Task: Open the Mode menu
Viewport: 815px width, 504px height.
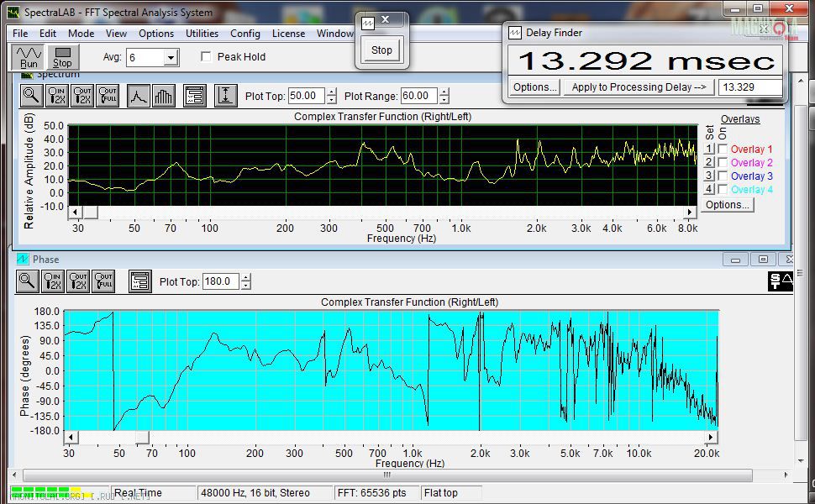Action: tap(81, 34)
